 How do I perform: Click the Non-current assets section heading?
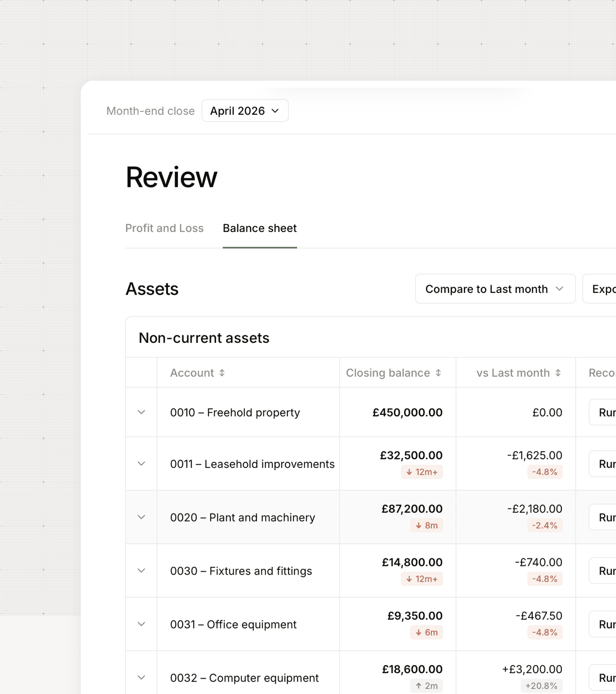click(x=204, y=338)
